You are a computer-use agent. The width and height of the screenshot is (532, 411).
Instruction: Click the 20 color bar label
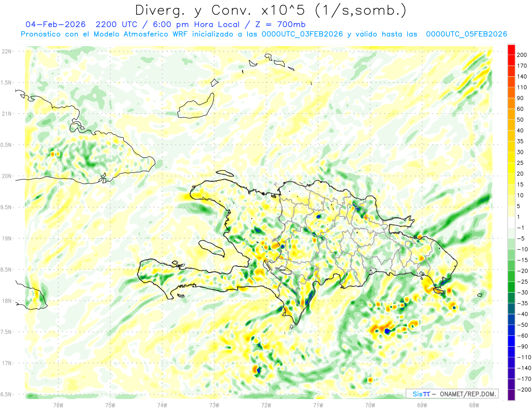coord(520,174)
